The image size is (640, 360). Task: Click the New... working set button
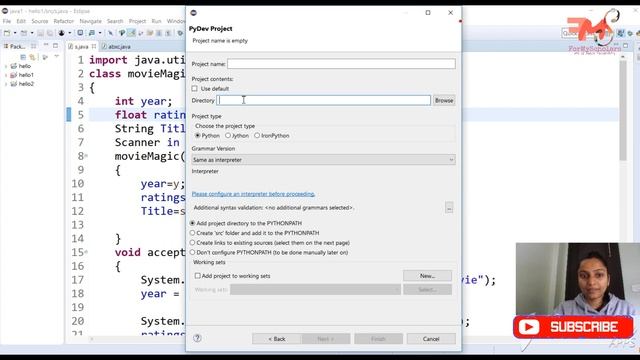click(427, 276)
